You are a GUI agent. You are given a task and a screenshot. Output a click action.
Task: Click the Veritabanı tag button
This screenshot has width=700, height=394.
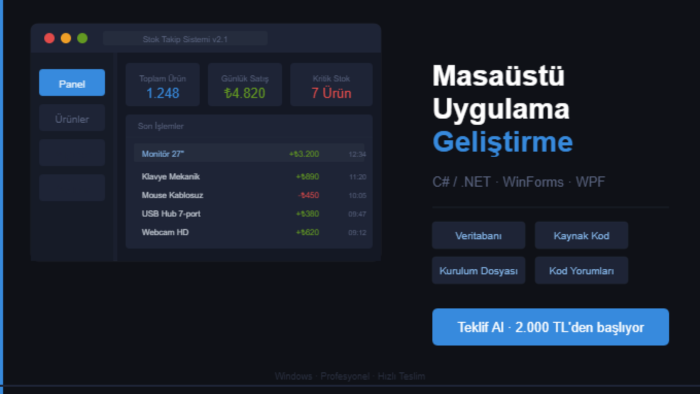click(x=478, y=236)
